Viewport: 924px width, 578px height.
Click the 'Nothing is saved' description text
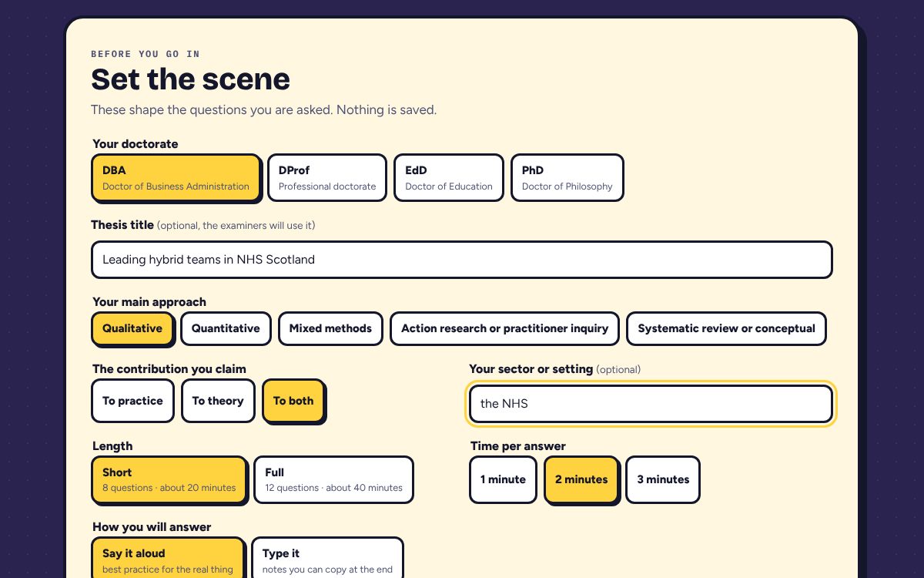(x=387, y=109)
